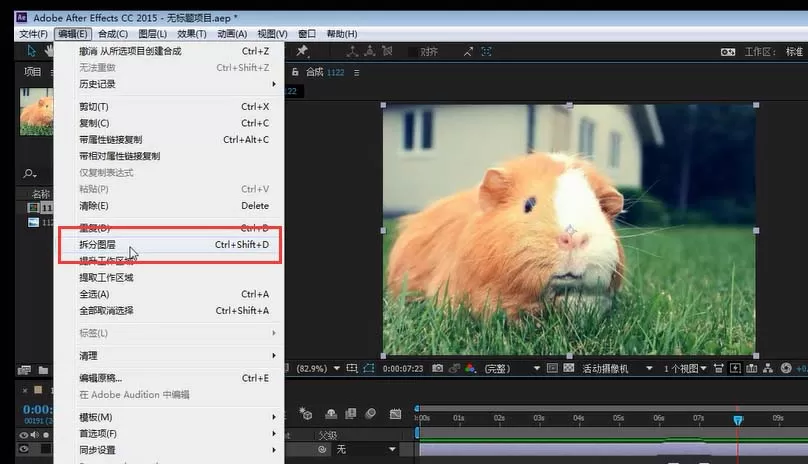The width and height of the screenshot is (808, 464).
Task: Click the region of interest icon
Action: coord(369,368)
